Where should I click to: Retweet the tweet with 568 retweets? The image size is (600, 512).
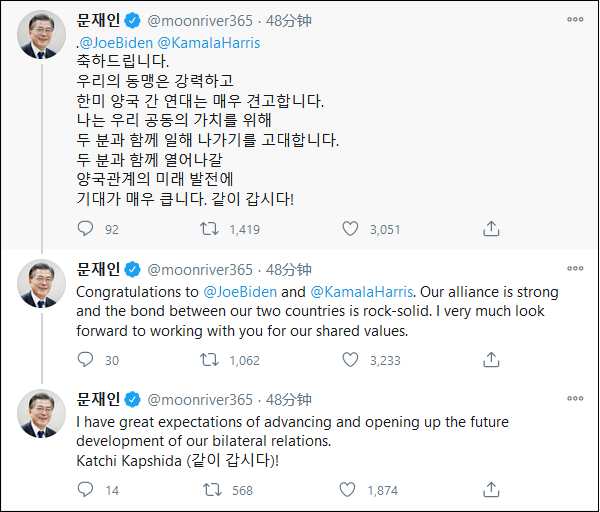coord(211,490)
